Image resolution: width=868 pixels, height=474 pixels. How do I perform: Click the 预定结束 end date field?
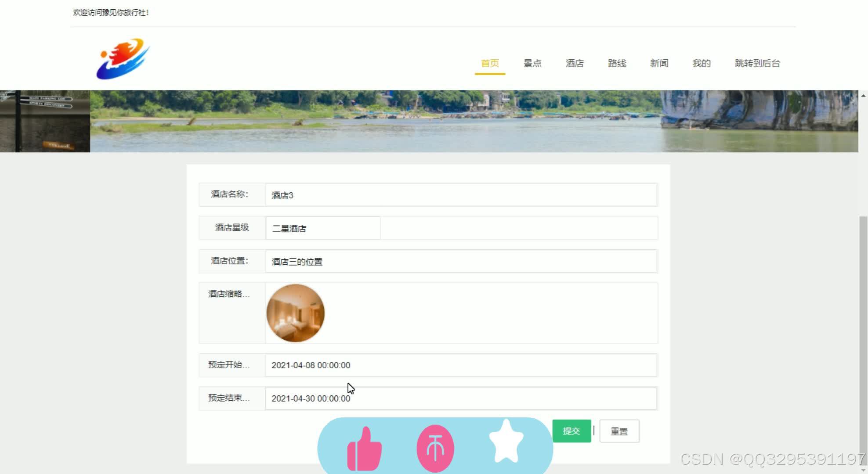459,398
